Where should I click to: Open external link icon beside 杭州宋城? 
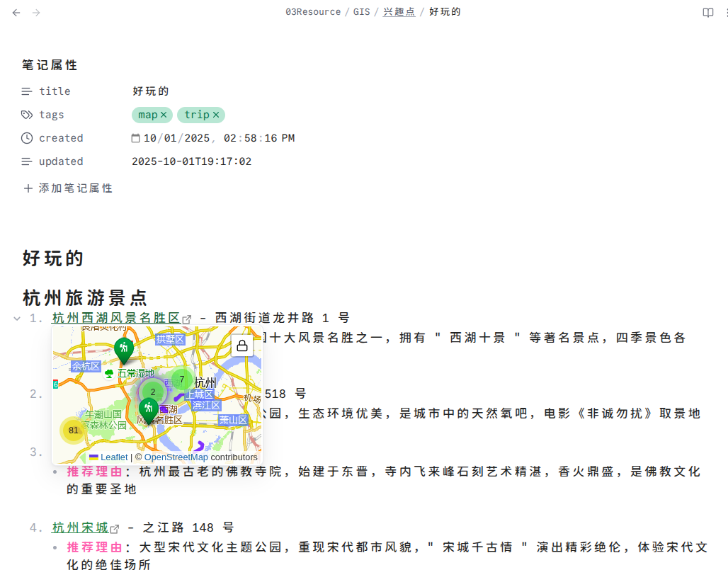(x=115, y=528)
